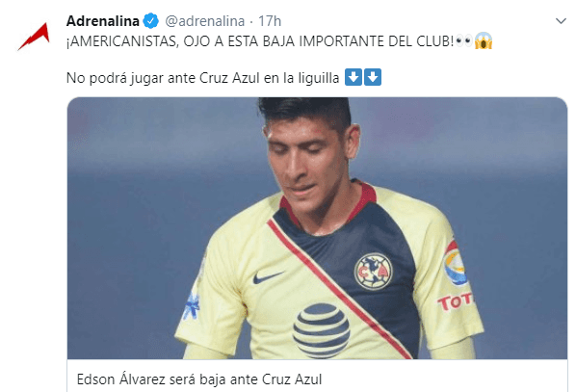576x392 pixels.
Task: Click the AT&T globe logo on the jersey
Action: (321, 330)
